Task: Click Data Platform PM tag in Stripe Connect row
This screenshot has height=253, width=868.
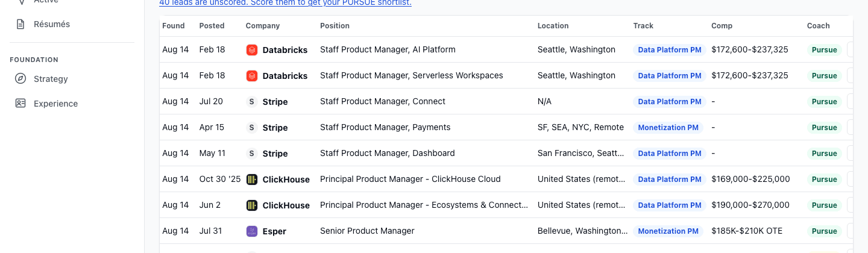Action: click(670, 102)
